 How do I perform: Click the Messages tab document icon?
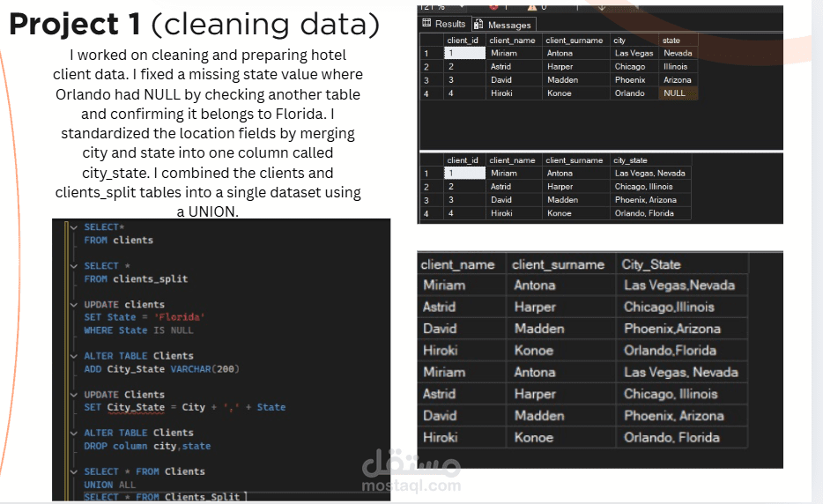pyautogui.click(x=478, y=24)
